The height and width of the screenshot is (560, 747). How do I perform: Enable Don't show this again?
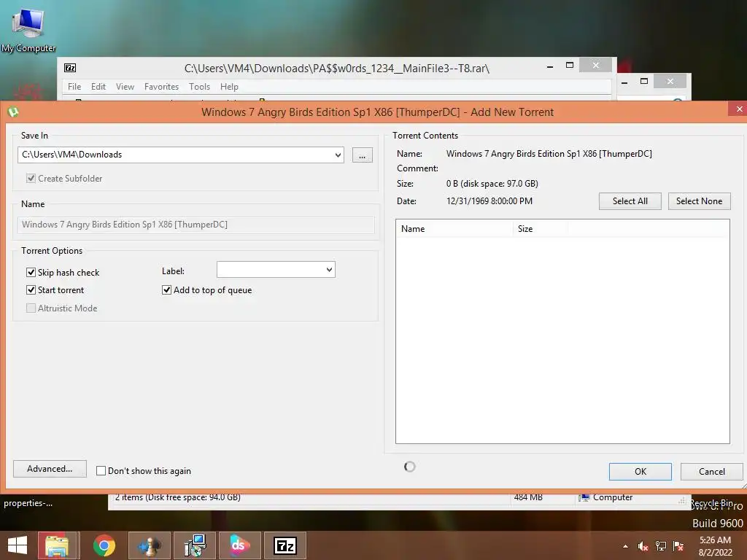[x=101, y=471]
